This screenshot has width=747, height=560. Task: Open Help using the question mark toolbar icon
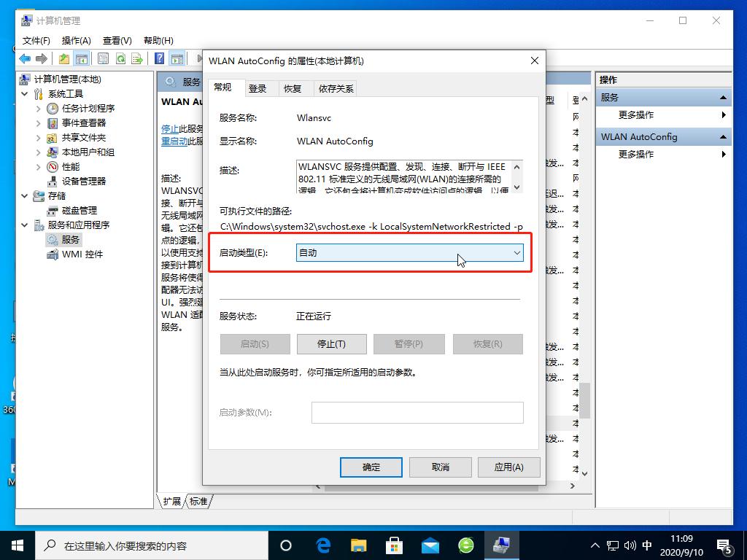coord(160,58)
